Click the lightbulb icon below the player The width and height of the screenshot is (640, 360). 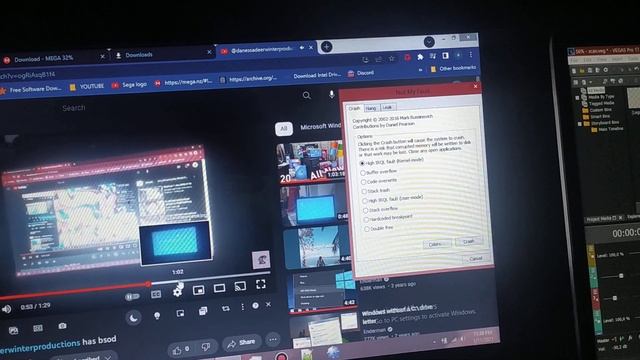[157, 316]
